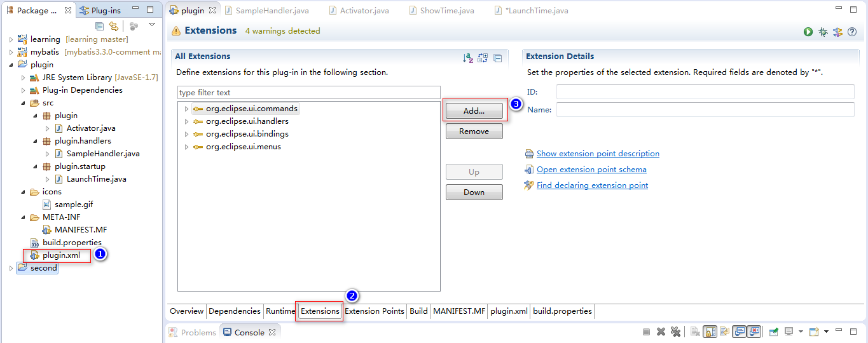This screenshot has height=343, width=868.
Task: Click the debug bug icon in Extensions header
Action: 823,32
